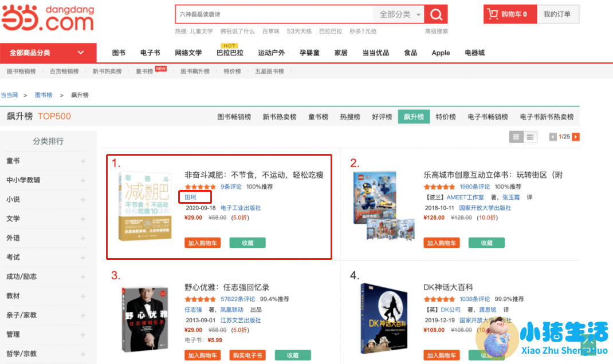The width and height of the screenshot is (613, 364).
Task: Expand 文学 category plus icon
Action: (x=83, y=219)
